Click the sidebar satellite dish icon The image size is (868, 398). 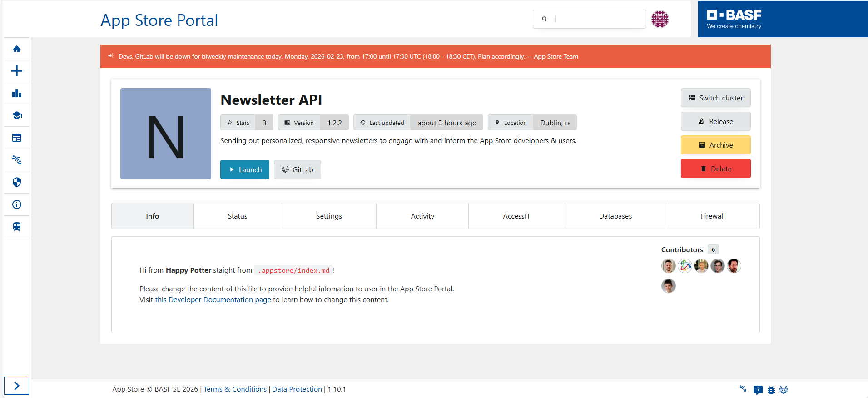pyautogui.click(x=17, y=160)
